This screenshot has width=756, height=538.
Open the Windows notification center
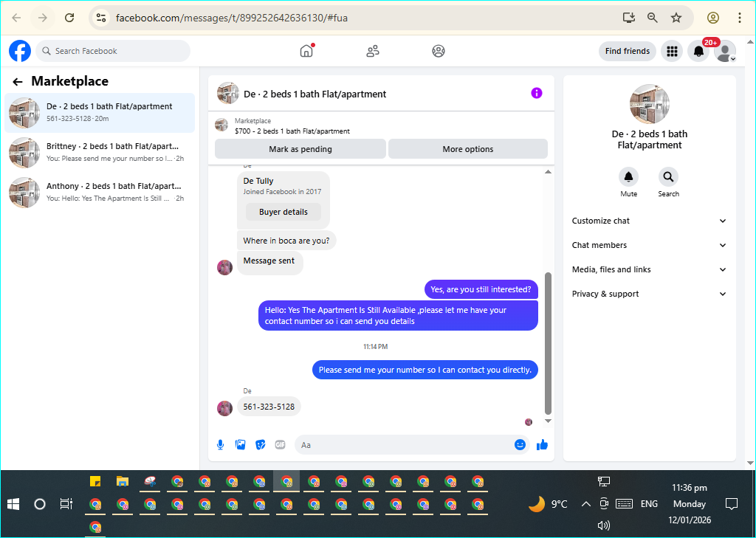[x=732, y=504]
